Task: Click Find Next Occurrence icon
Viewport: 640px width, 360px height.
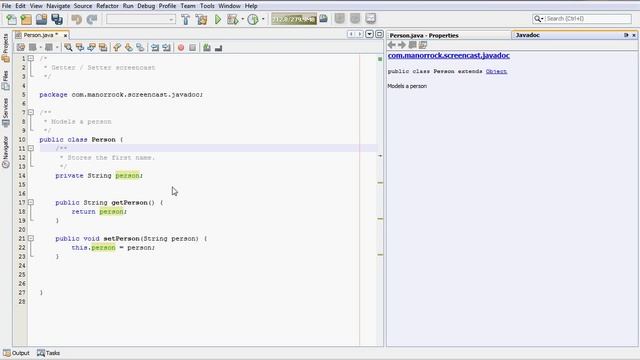Action: 91,47
